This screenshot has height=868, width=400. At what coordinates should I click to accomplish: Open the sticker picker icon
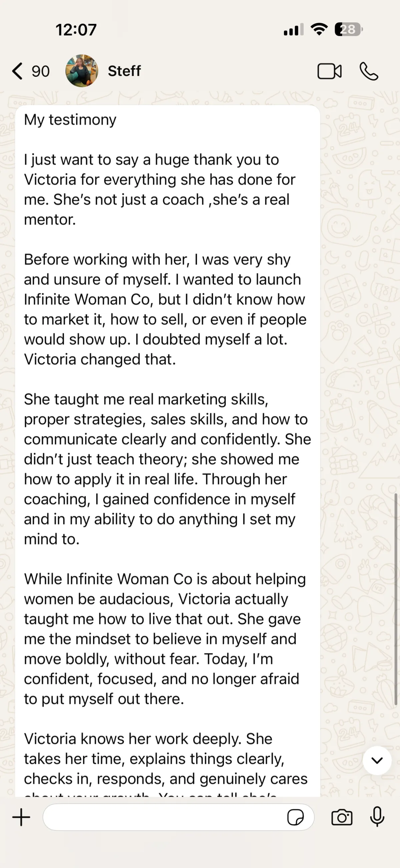pyautogui.click(x=295, y=817)
